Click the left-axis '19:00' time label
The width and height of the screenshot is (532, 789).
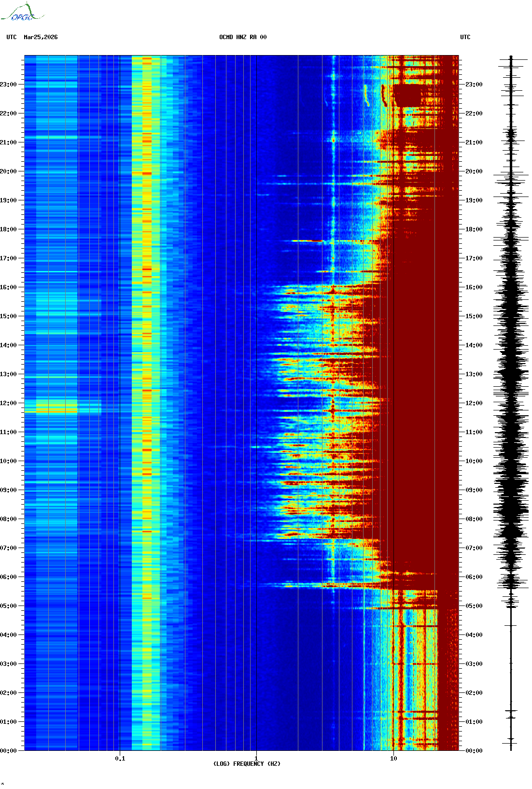(8, 200)
